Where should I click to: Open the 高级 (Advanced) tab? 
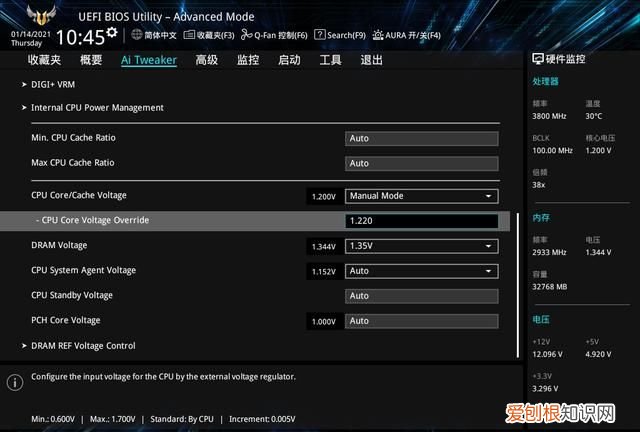(207, 60)
